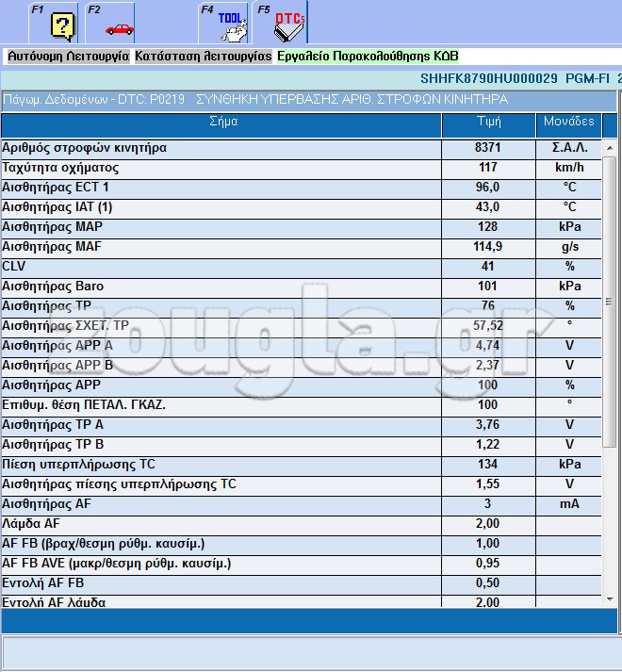Image resolution: width=622 pixels, height=672 pixels.
Task: Open the F5 DTCs icon
Action: pyautogui.click(x=283, y=24)
